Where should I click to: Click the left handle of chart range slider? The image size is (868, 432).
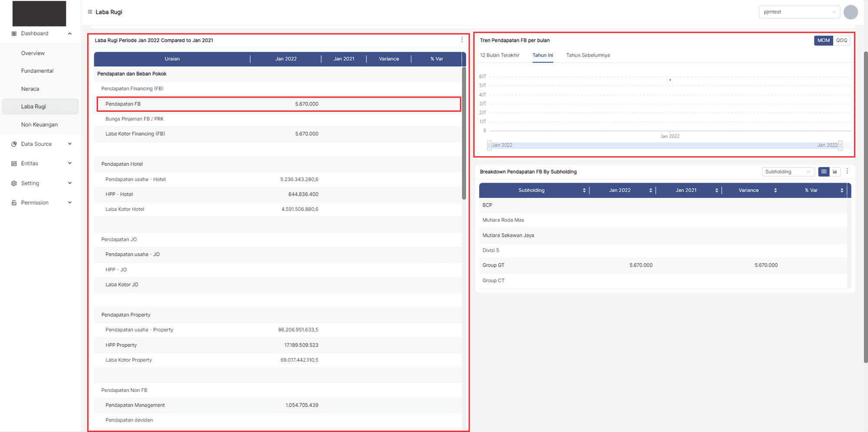coord(489,145)
